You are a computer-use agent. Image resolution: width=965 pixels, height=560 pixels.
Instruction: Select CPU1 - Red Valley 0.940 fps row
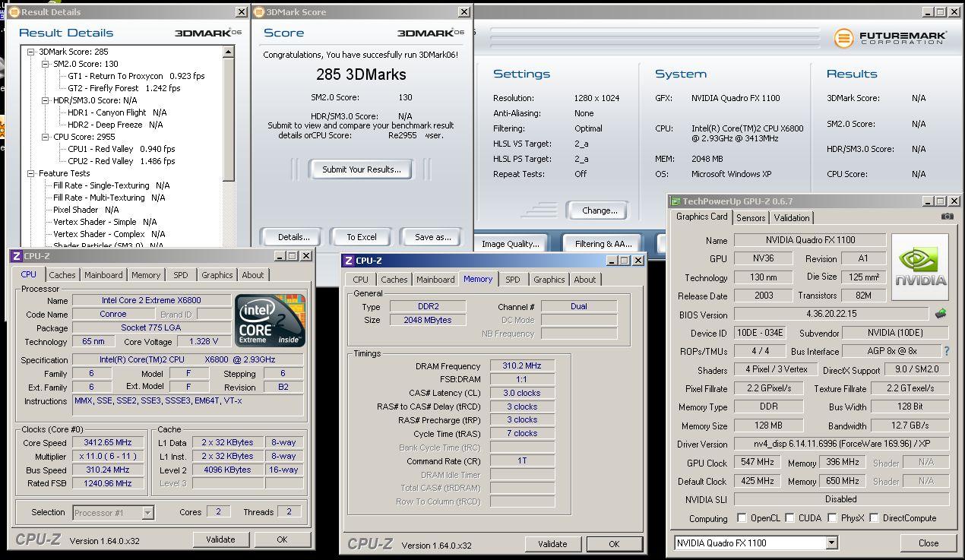click(122, 149)
